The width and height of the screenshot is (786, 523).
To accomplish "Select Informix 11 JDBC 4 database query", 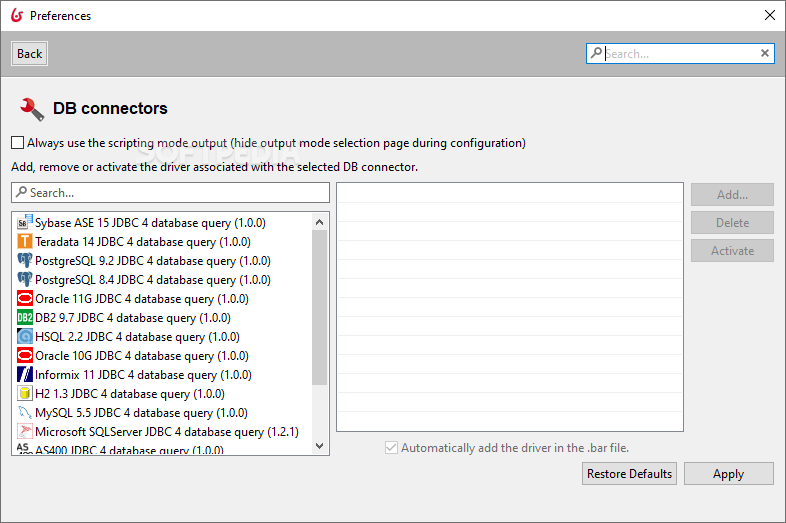I will (143, 375).
